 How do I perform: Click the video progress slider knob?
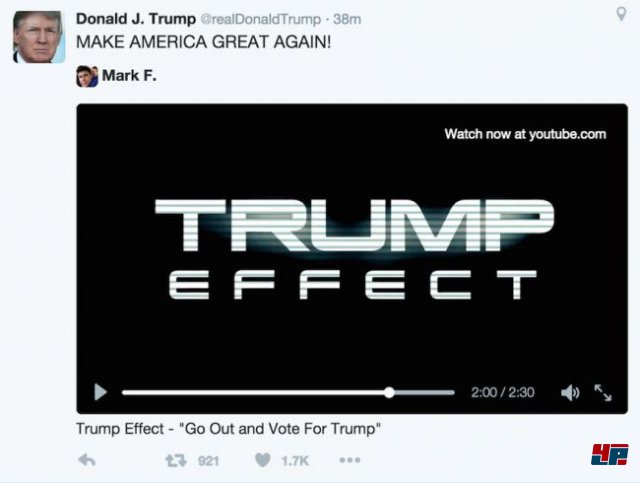point(389,392)
